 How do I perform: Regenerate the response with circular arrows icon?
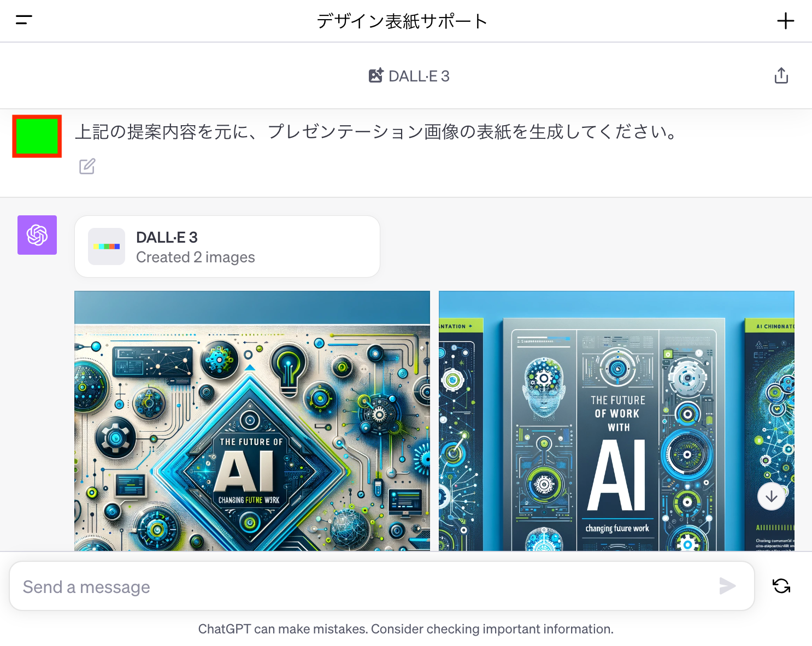pos(781,586)
